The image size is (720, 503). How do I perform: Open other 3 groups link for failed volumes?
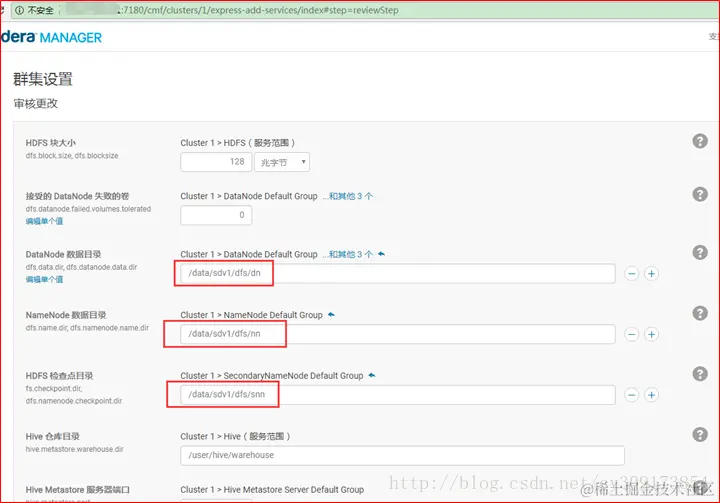point(348,196)
